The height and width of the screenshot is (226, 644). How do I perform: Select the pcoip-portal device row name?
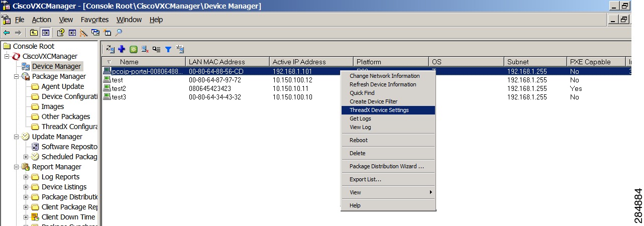click(148, 71)
